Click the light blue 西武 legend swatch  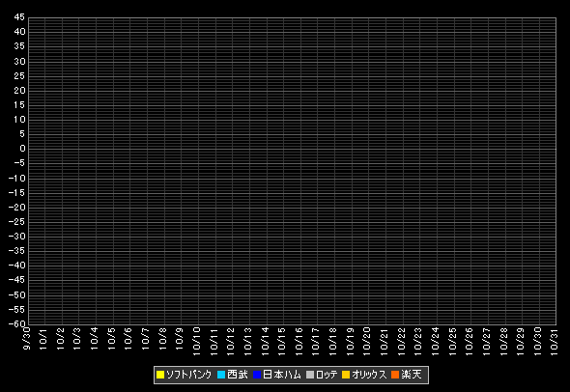221,375
